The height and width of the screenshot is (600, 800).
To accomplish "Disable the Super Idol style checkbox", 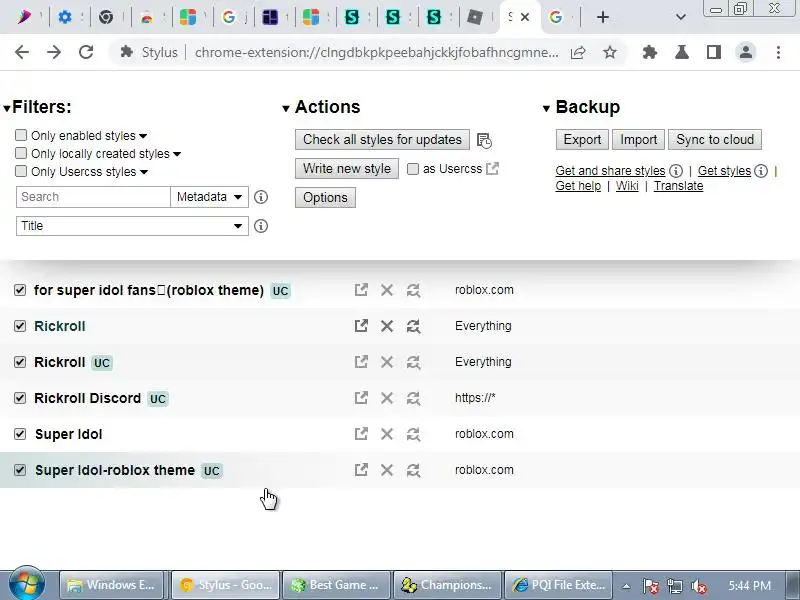I will 20,434.
